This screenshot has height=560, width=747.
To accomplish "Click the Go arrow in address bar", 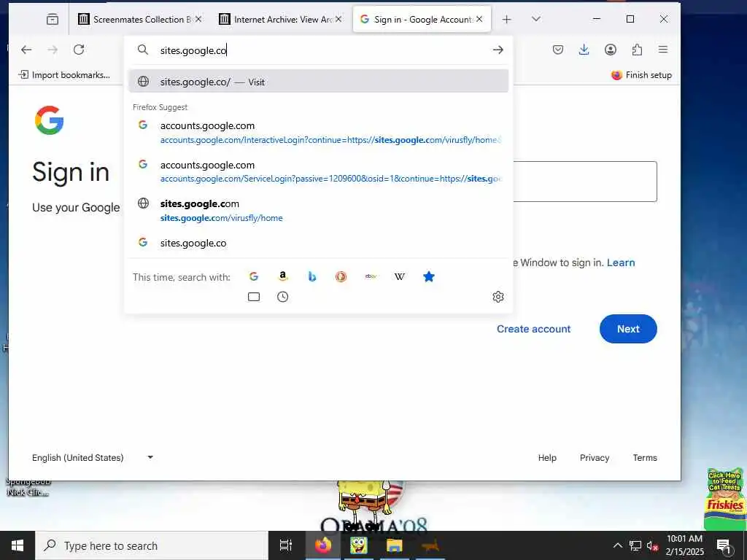I will 498,50.
